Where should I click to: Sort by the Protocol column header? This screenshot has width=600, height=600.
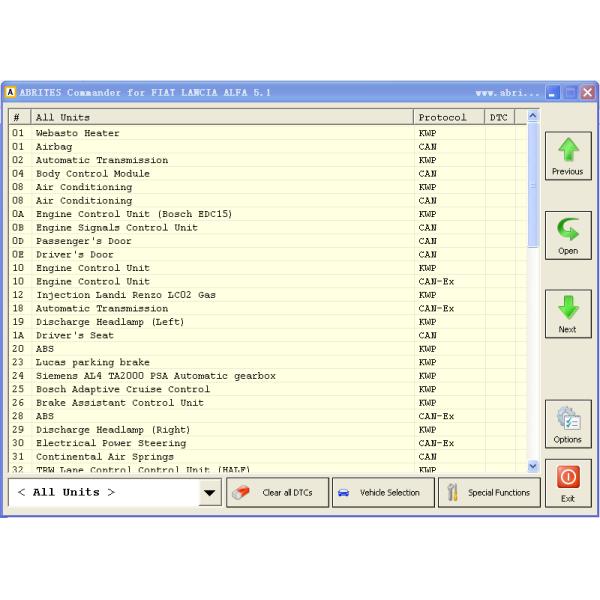point(447,117)
